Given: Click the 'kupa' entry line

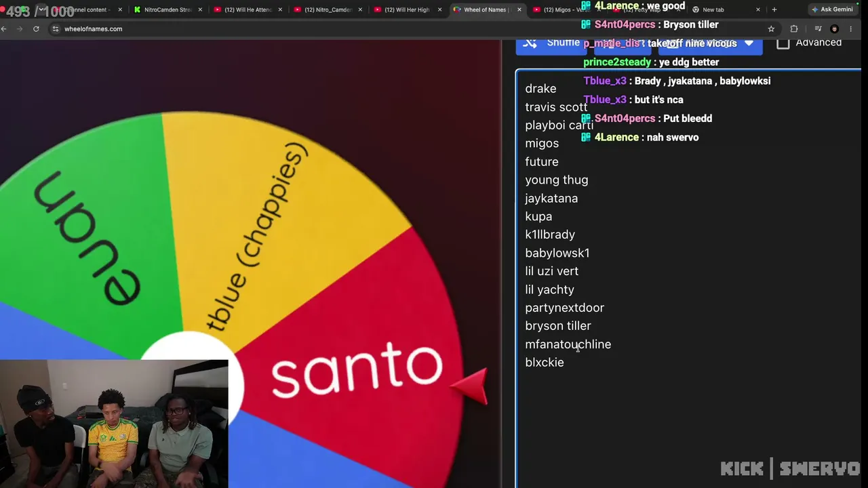Looking at the screenshot, I should [x=538, y=217].
